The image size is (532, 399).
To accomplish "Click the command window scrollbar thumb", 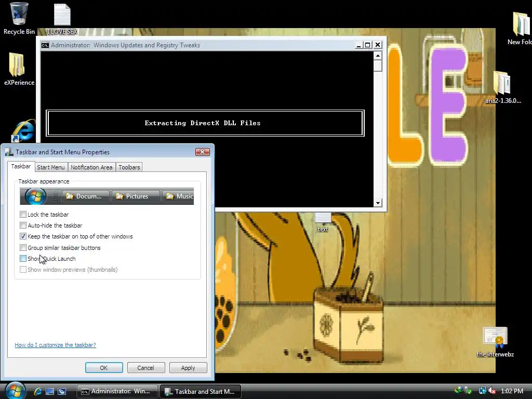I will 378,66.
